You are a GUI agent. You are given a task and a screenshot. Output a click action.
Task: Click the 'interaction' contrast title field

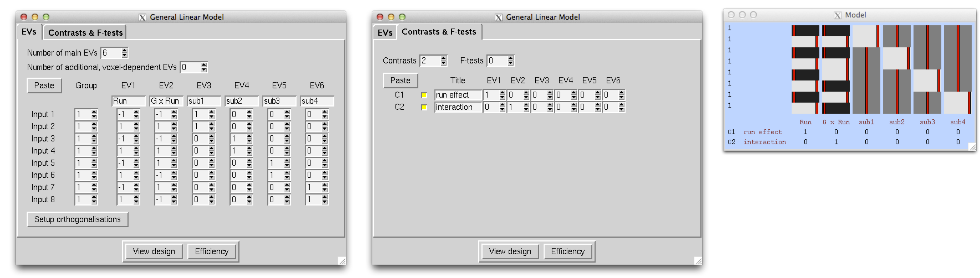(x=457, y=107)
